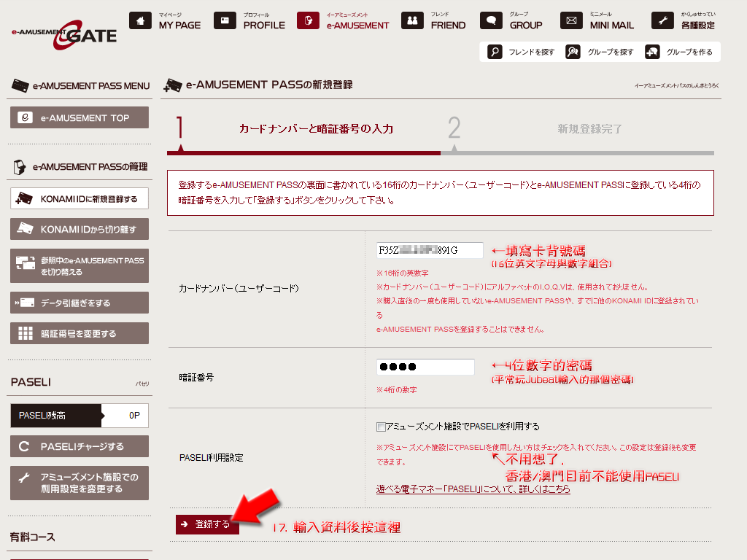Click the wrench settings icon (各種設定)
The width and height of the screenshot is (747, 560).
(x=662, y=20)
